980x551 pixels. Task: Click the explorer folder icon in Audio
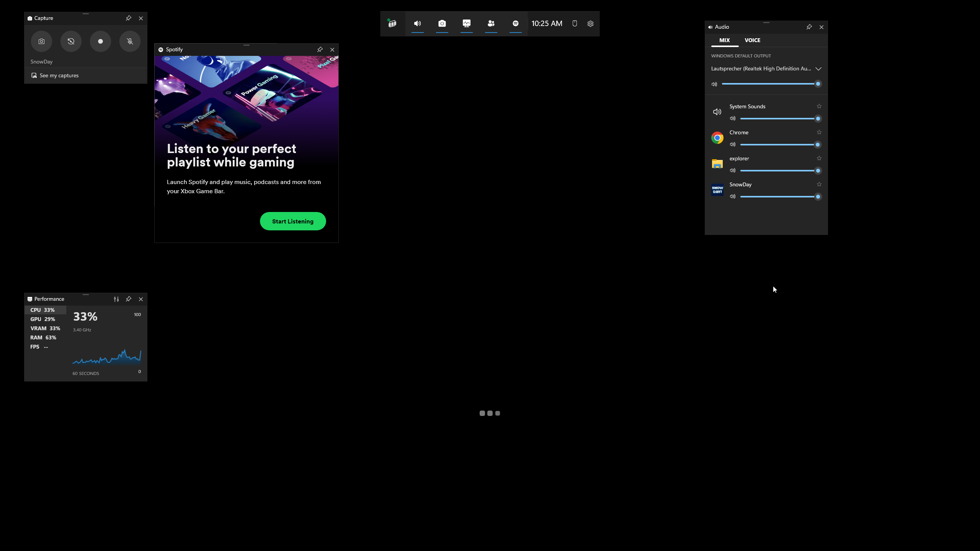717,164
